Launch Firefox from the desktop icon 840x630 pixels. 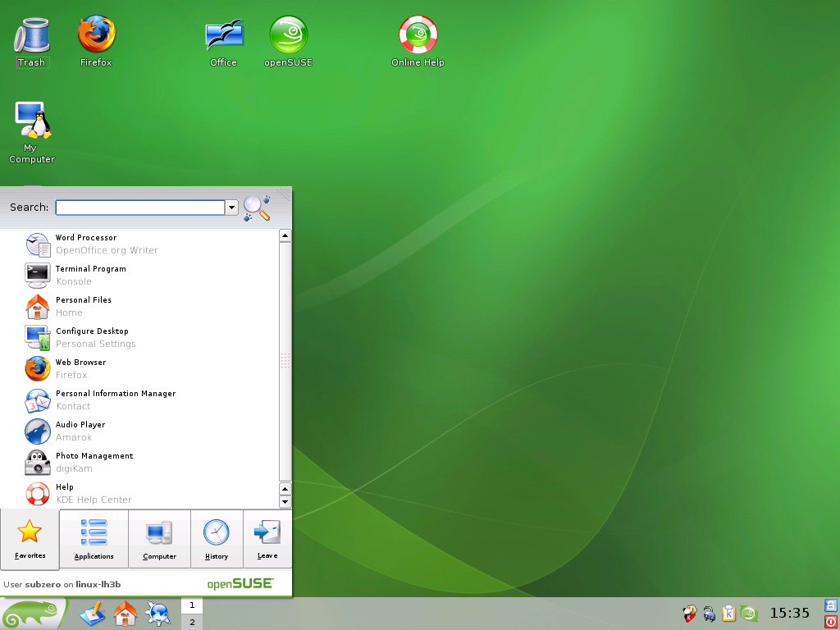[x=97, y=42]
